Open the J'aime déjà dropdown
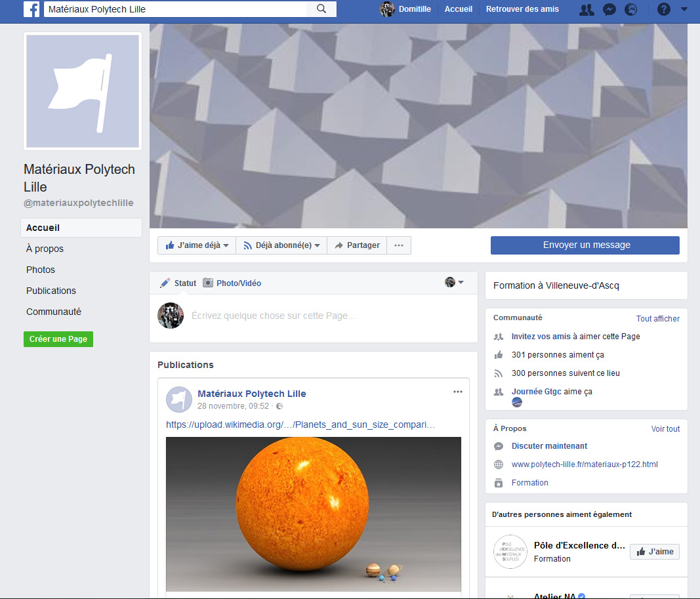This screenshot has width=700, height=599. 197,245
